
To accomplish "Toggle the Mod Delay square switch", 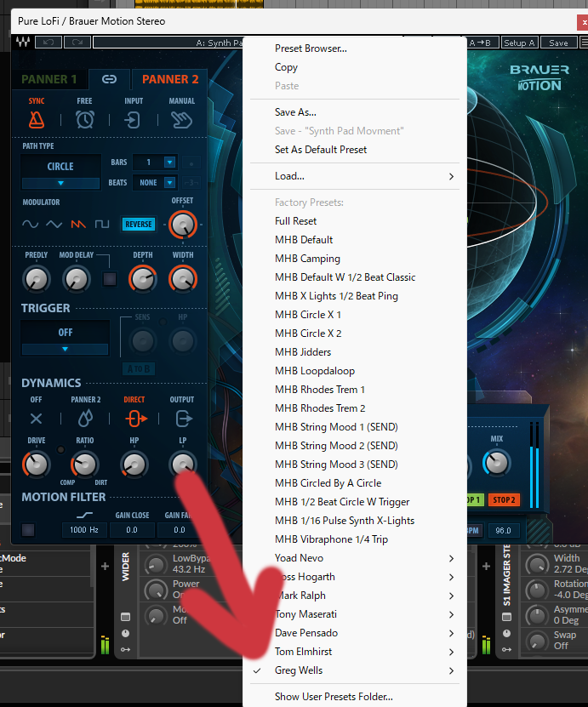I will coord(109,278).
